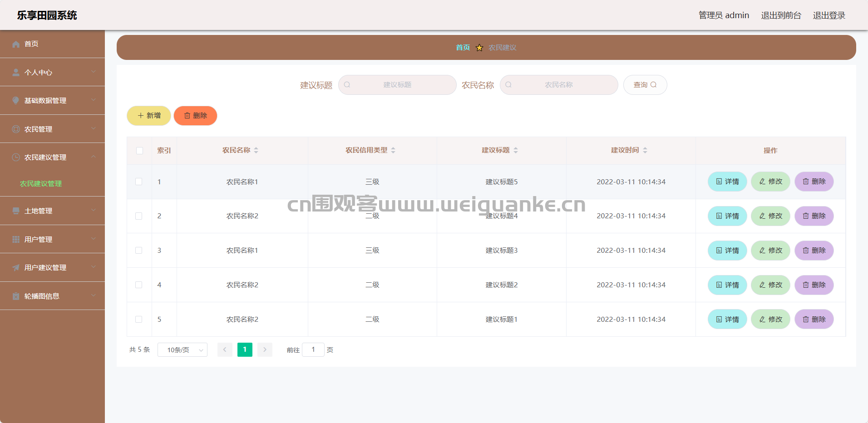Check the row for 建议标题1

pyautogui.click(x=139, y=320)
